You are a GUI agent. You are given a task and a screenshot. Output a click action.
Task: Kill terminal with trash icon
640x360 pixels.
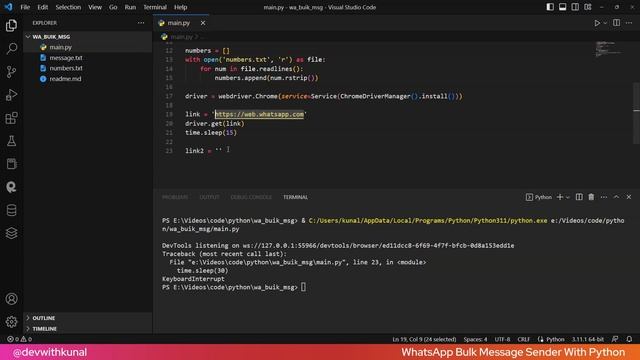tap(591, 197)
